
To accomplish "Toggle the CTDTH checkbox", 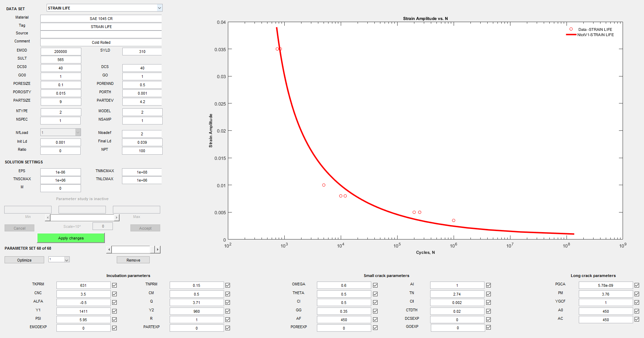I will [x=488, y=311].
